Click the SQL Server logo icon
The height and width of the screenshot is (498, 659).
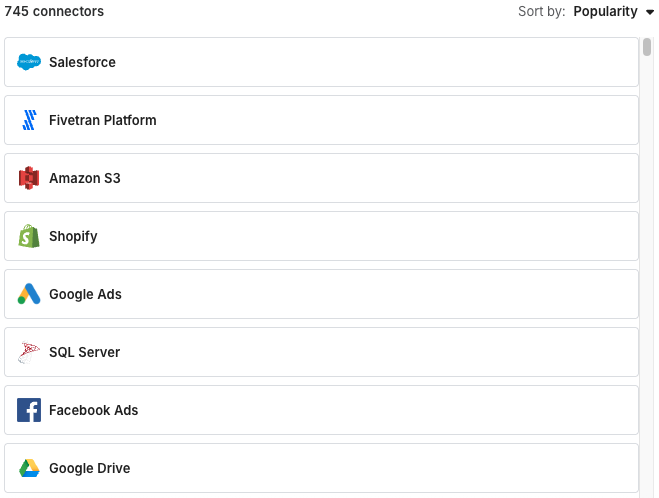coord(29,352)
